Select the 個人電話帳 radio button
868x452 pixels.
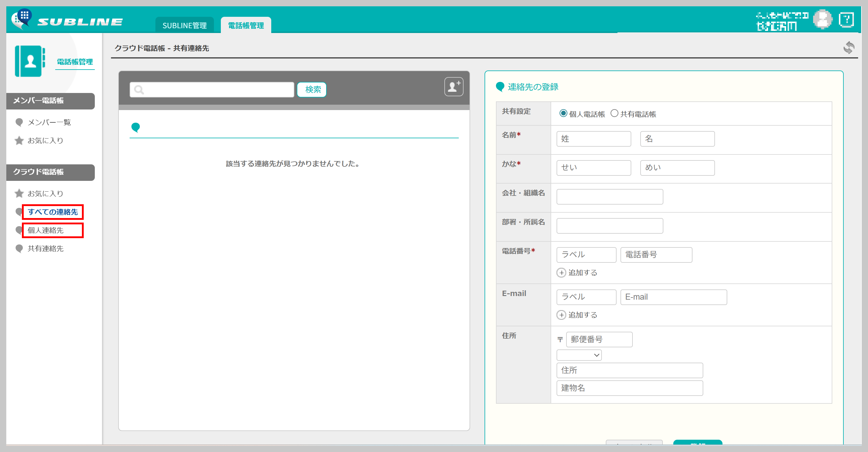[563, 113]
